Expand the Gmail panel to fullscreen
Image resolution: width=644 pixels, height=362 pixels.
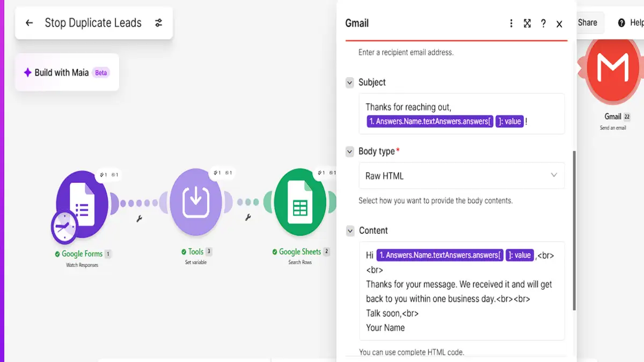pyautogui.click(x=527, y=24)
